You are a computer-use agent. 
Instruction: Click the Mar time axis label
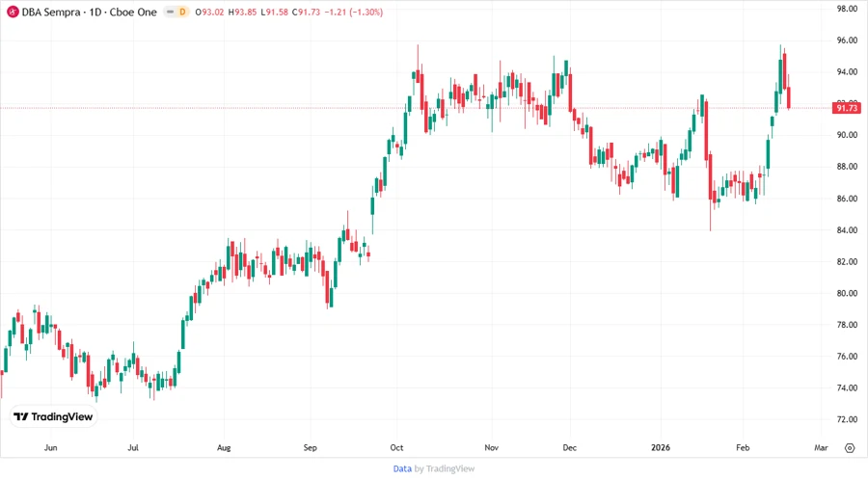[x=821, y=447]
